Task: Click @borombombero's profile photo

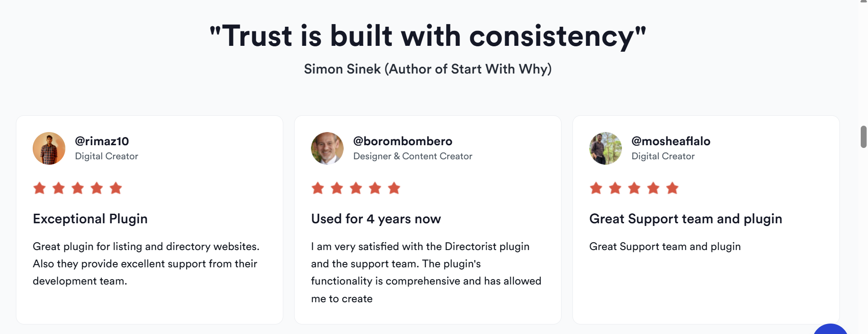Action: [327, 148]
